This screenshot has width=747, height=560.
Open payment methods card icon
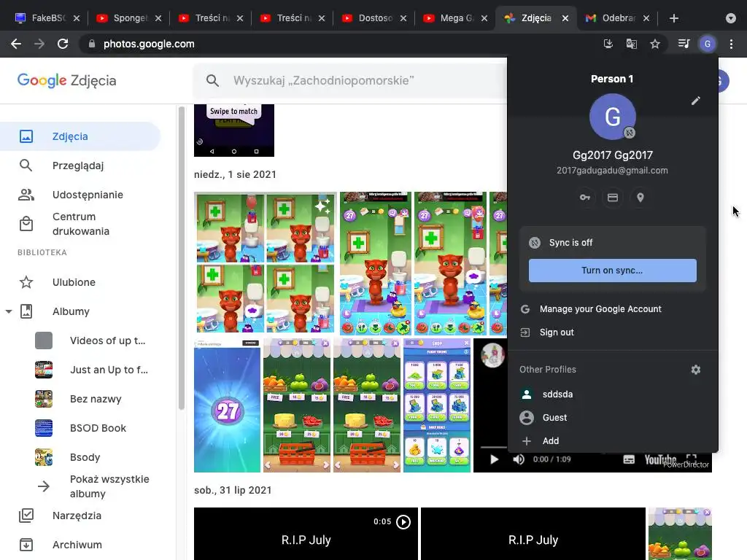[x=613, y=197]
